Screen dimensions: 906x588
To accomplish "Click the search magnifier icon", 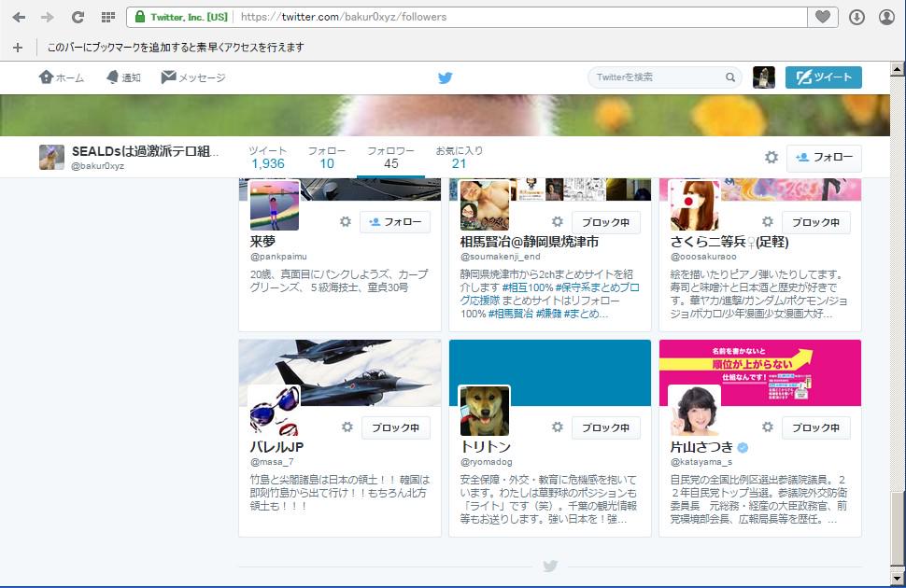I will point(730,77).
